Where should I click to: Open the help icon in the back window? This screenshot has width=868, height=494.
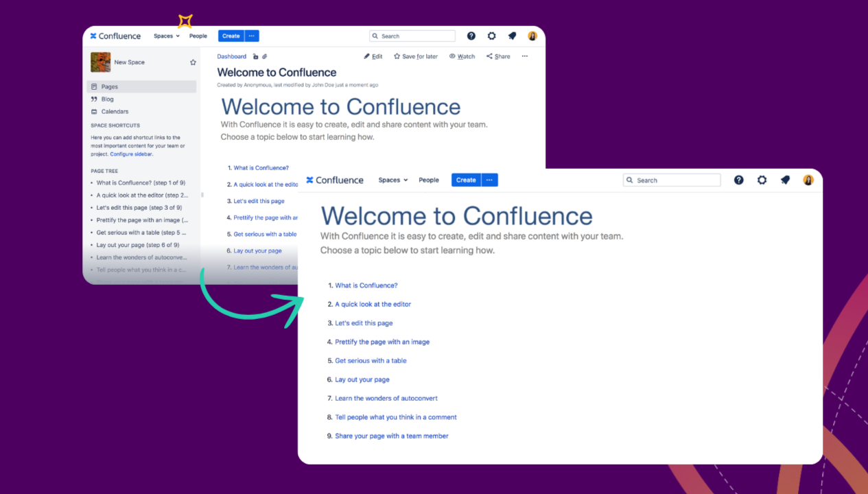pos(471,36)
